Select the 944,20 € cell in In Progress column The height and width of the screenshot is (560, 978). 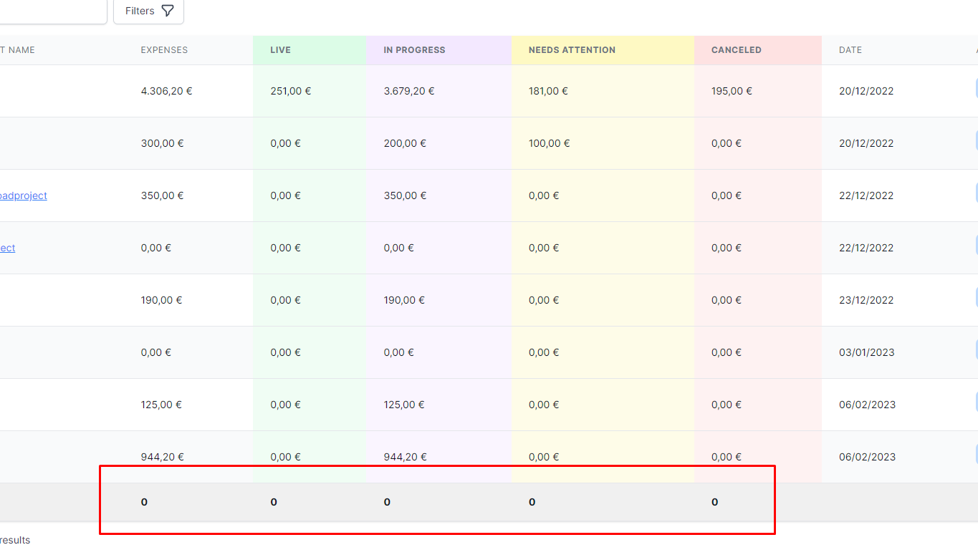pyautogui.click(x=405, y=457)
